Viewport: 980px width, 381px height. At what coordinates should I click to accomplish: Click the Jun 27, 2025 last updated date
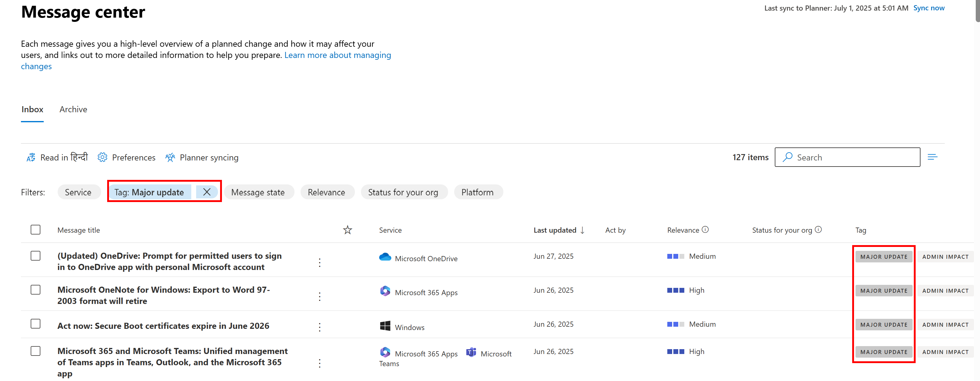[x=553, y=256]
